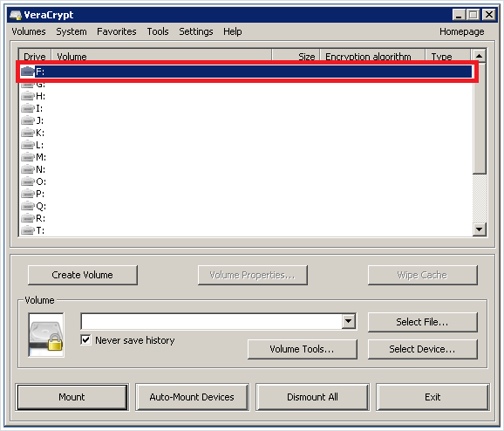Viewport: 504px width, 431px height.
Task: Click the Encryption algorithm column header
Action: click(372, 55)
